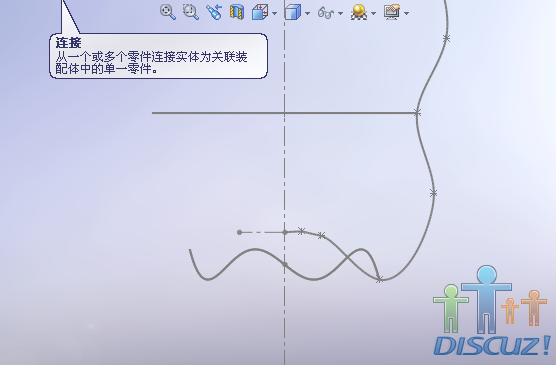Click the Zoom to Fit magnifier icon
The image size is (556, 365).
(x=168, y=12)
